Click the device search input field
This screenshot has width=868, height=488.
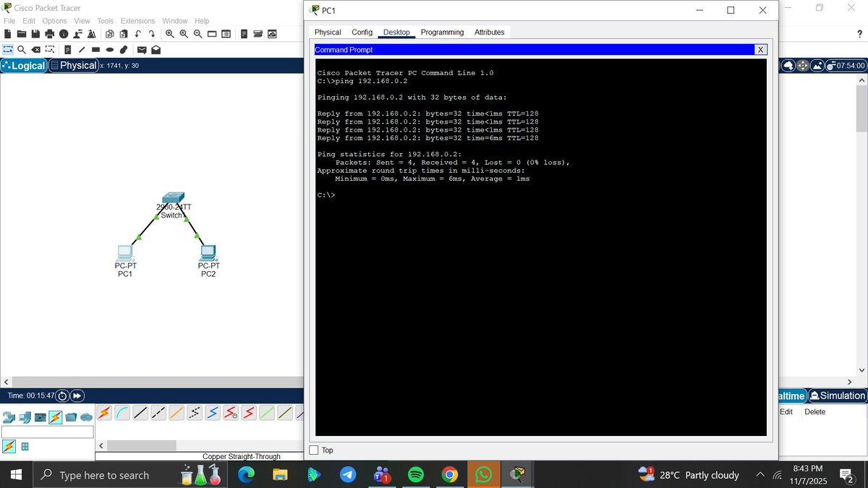pyautogui.click(x=48, y=432)
